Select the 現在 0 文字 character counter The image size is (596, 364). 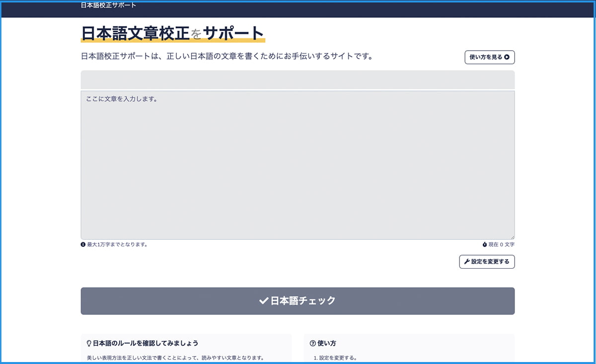click(x=501, y=245)
